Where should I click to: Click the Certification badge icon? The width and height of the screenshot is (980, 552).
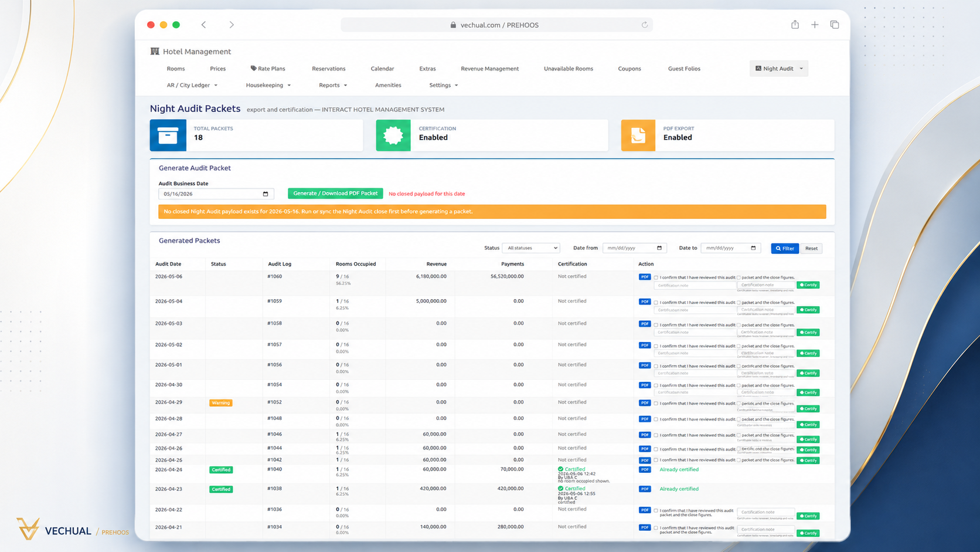point(393,136)
